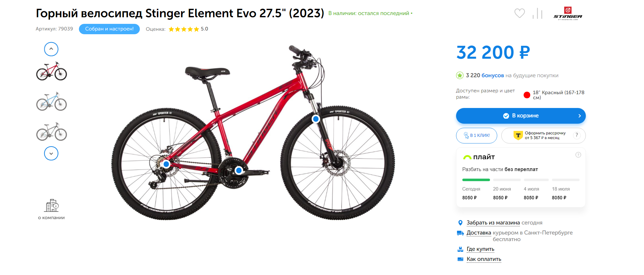This screenshot has height=275, width=644.
Task: Select the blue bike thumbnail
Action: pos(52,101)
